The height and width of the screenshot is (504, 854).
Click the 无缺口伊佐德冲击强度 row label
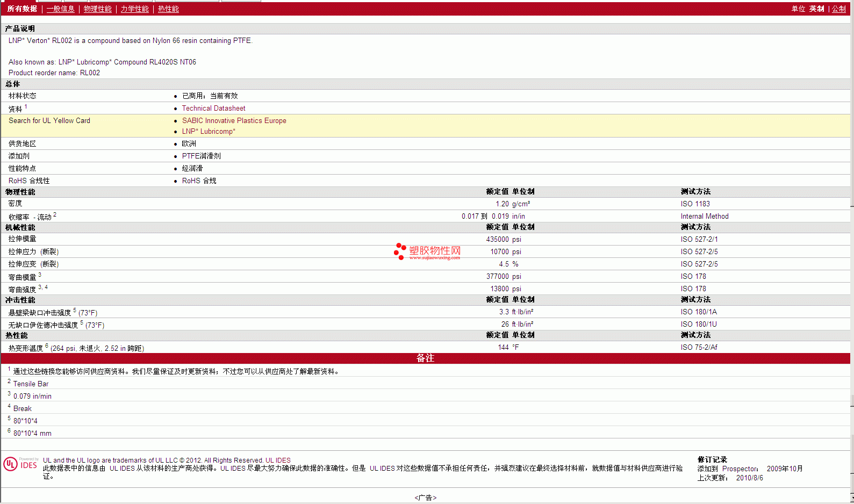43,325
